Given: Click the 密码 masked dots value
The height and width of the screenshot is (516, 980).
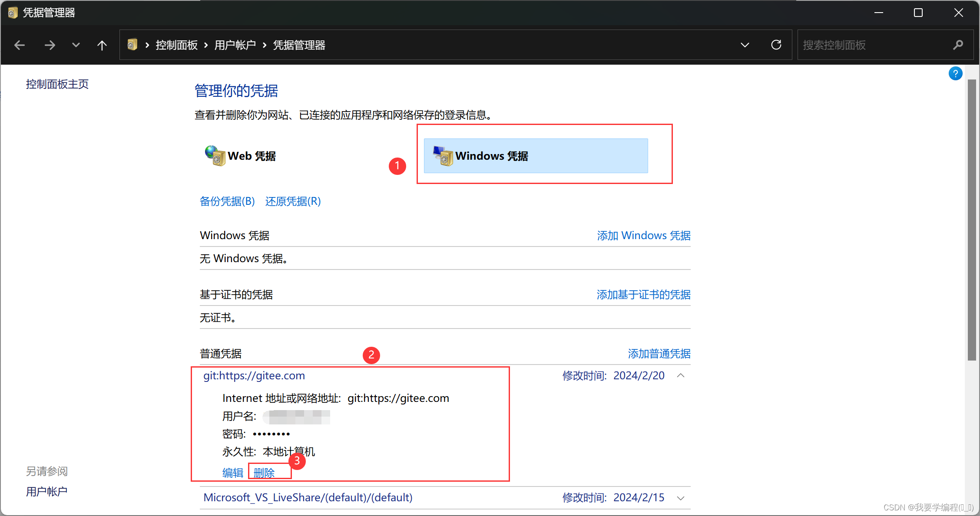Looking at the screenshot, I should coord(271,434).
